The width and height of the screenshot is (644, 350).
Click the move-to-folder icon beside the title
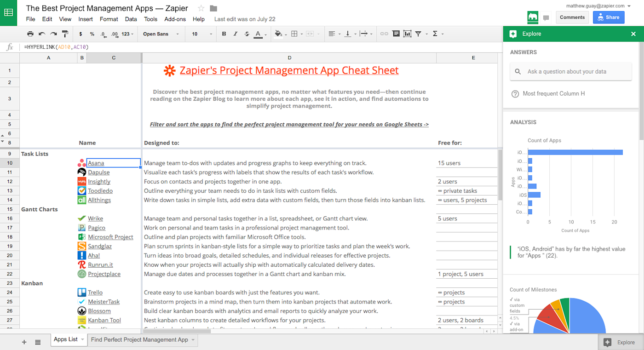point(213,8)
